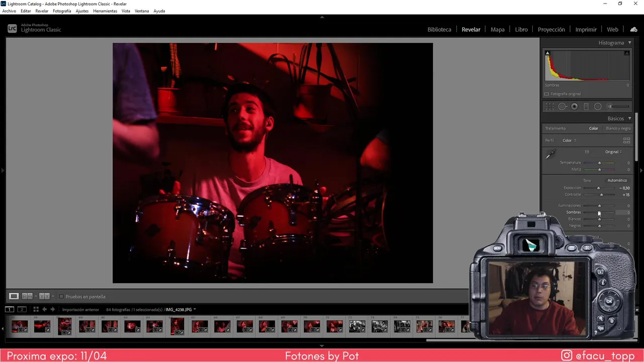Select the highlighted filmstrip thumbnail number 64
The height and width of the screenshot is (362, 644).
(177, 326)
